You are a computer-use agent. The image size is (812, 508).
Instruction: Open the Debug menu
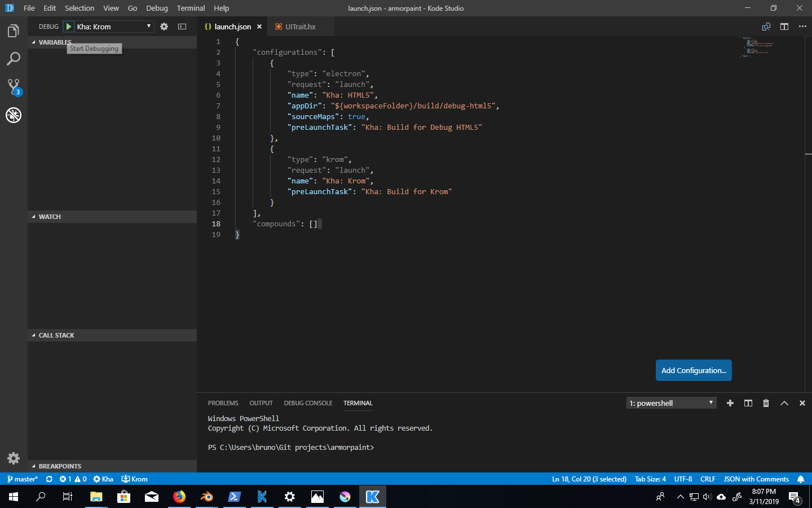pos(156,8)
